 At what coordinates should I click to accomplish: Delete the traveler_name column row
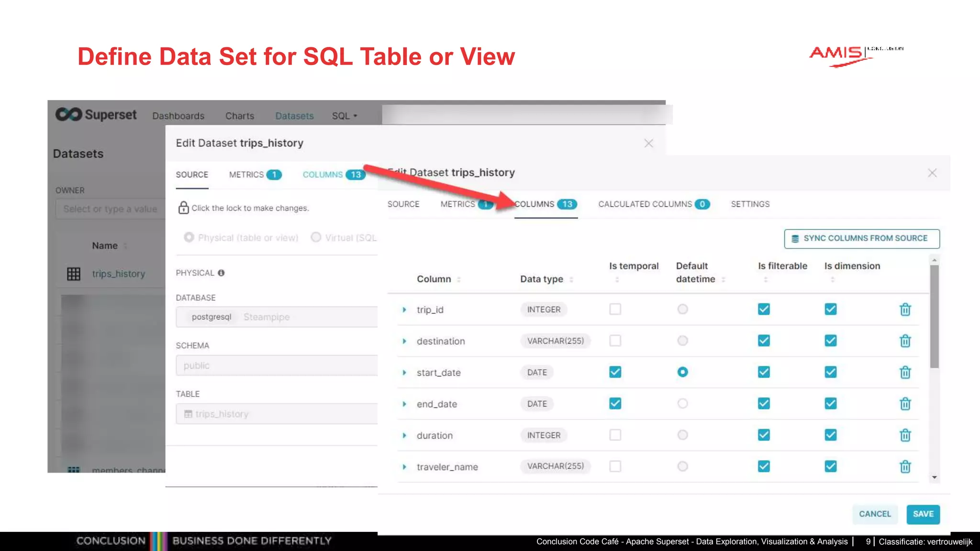coord(905,466)
